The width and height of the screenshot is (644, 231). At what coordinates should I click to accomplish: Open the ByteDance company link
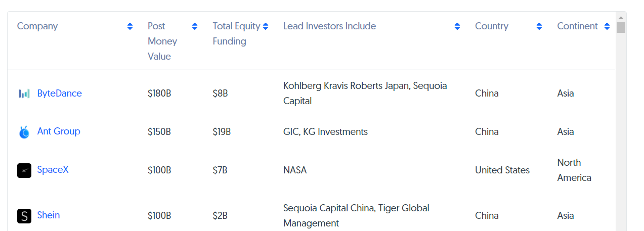pos(59,94)
